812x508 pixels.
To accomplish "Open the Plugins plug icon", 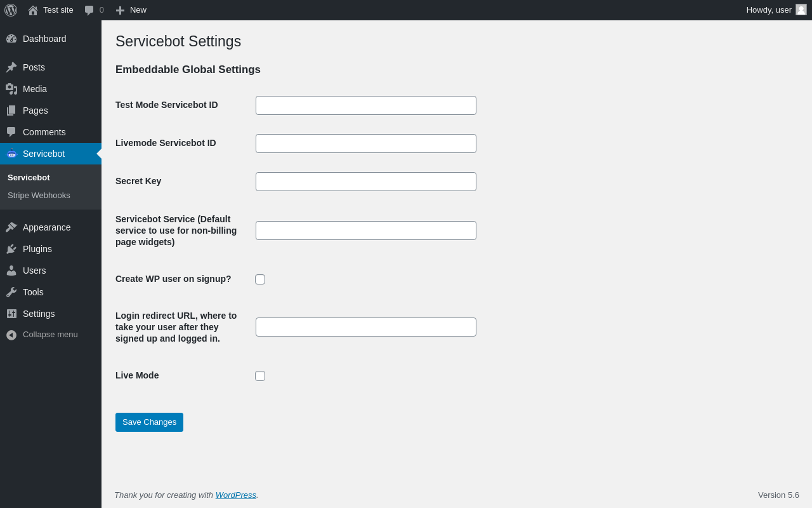I will [11, 249].
